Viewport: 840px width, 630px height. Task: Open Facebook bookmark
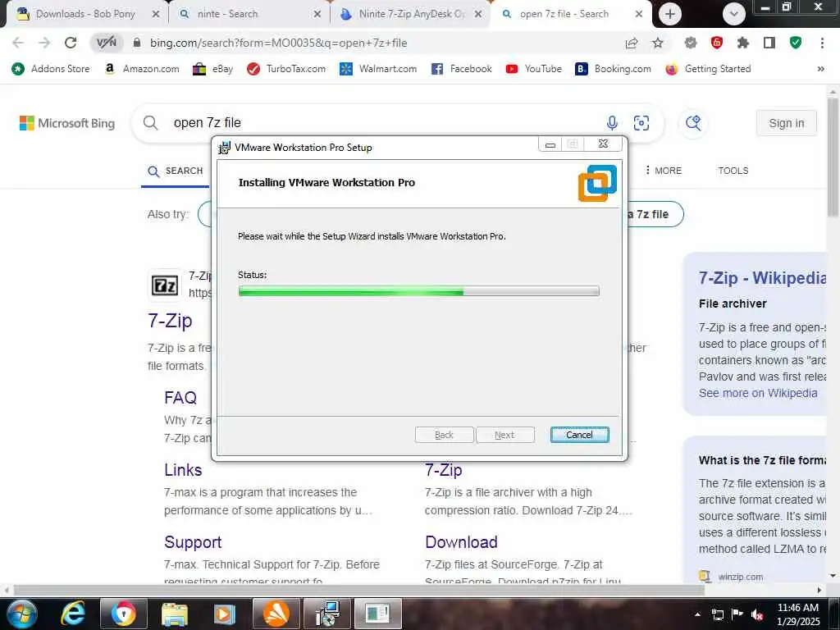(x=461, y=69)
